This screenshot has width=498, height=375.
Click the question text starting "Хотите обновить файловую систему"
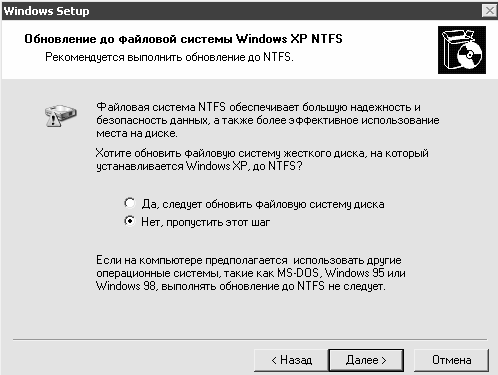[x=262, y=159]
